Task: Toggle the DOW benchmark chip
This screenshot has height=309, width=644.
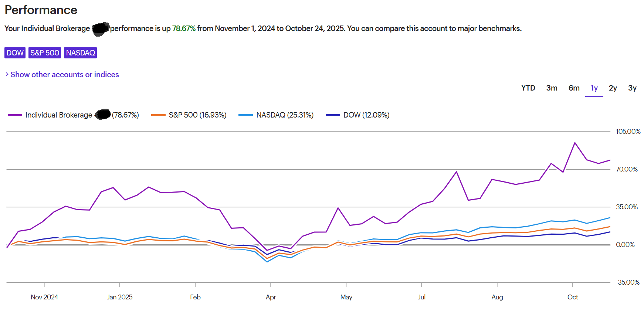Action: pos(15,53)
